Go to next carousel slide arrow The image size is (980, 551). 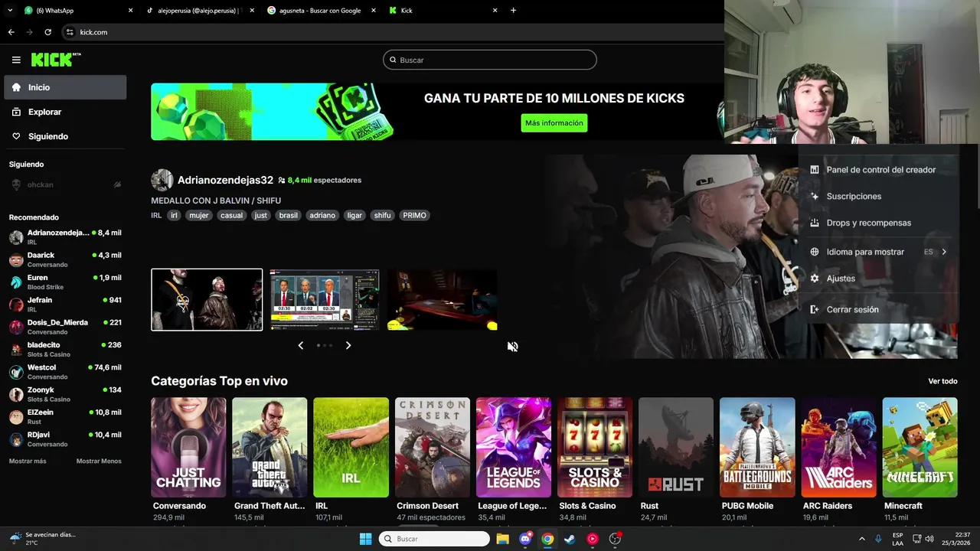point(348,345)
